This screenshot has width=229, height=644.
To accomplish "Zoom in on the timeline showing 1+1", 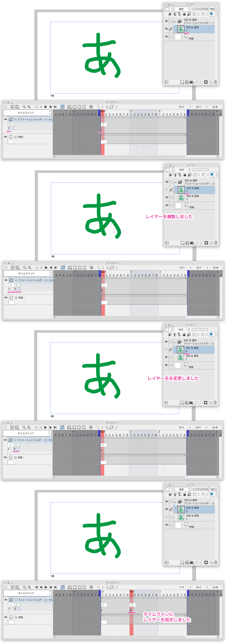I will (29, 587).
